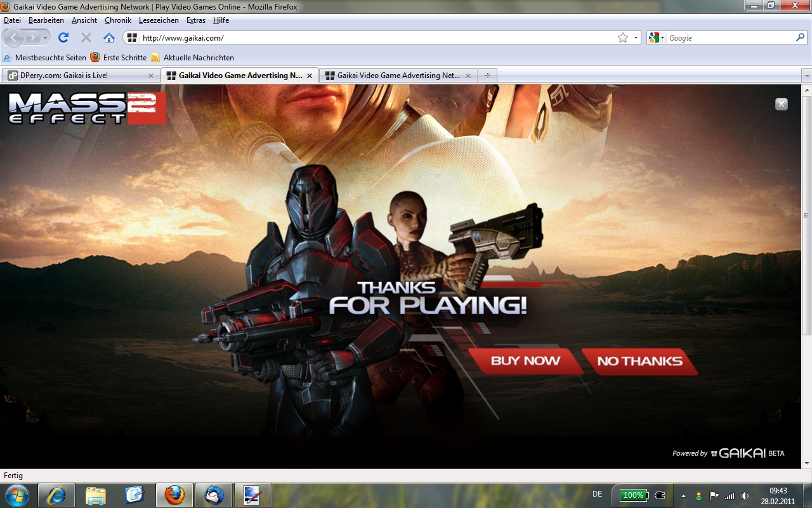The image size is (812, 508).
Task: Go to the Firefox home page
Action: click(108, 37)
